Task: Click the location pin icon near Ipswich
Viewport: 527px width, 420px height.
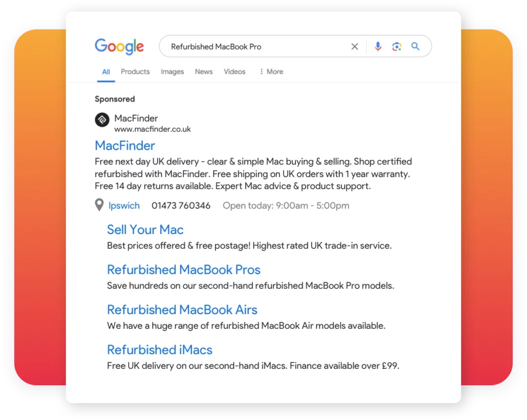Action: click(x=99, y=205)
